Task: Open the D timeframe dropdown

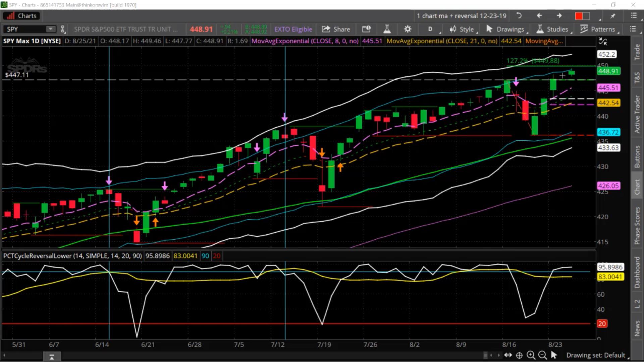Action: click(x=430, y=29)
